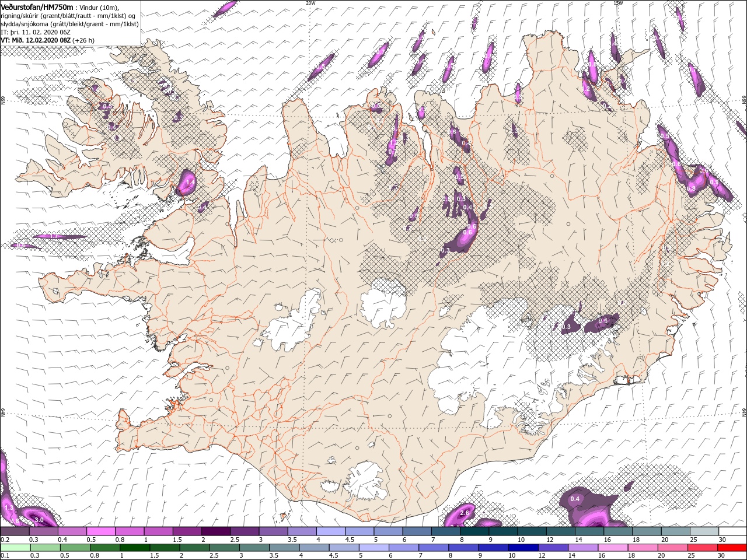Click the 0.2 label in the snow legend
Image resolution: width=747 pixels, height=560 pixels.
[x=6, y=540]
